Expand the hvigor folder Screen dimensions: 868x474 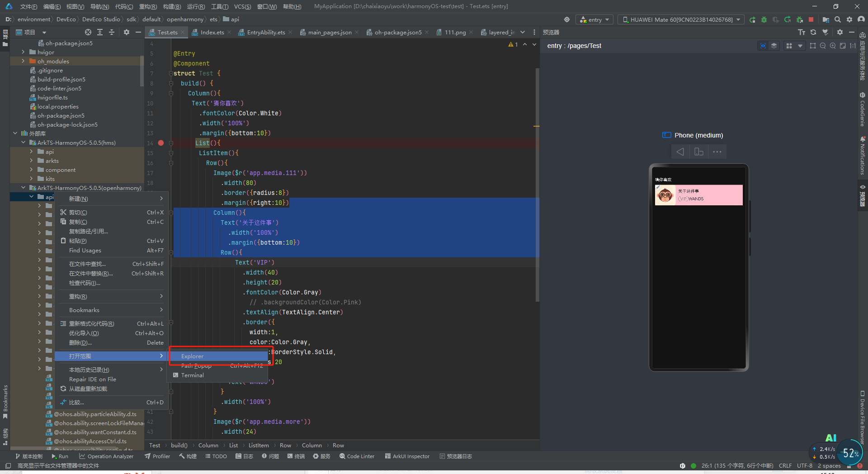[24, 52]
